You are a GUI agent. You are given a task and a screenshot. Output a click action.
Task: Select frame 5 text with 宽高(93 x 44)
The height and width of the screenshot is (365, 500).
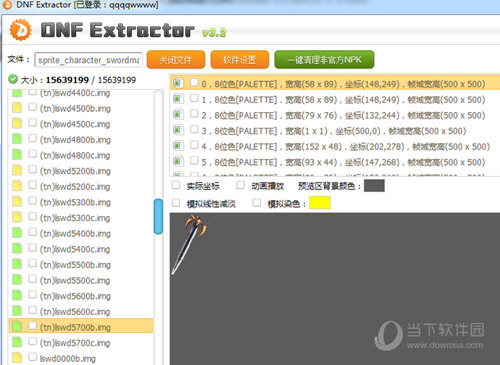(x=343, y=162)
